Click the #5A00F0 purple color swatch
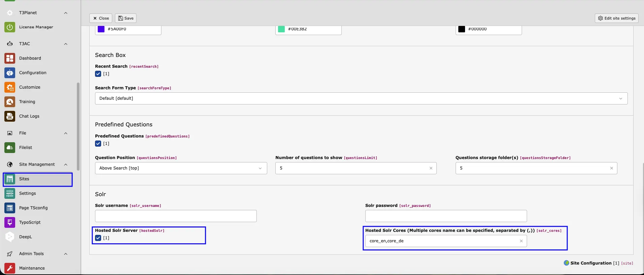Screen dimensions: 644x275 (x=101, y=29)
